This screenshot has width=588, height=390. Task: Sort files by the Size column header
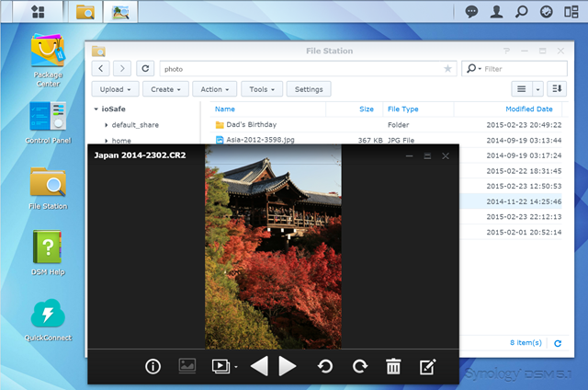point(366,109)
